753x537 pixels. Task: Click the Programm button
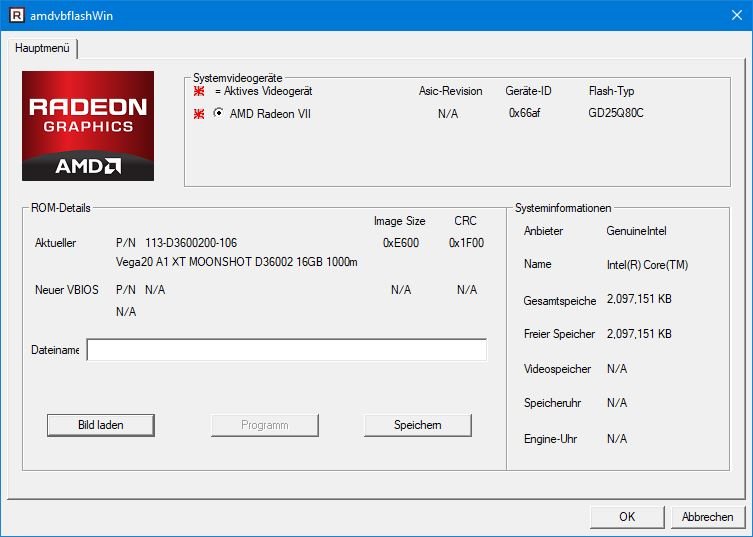[x=264, y=425]
